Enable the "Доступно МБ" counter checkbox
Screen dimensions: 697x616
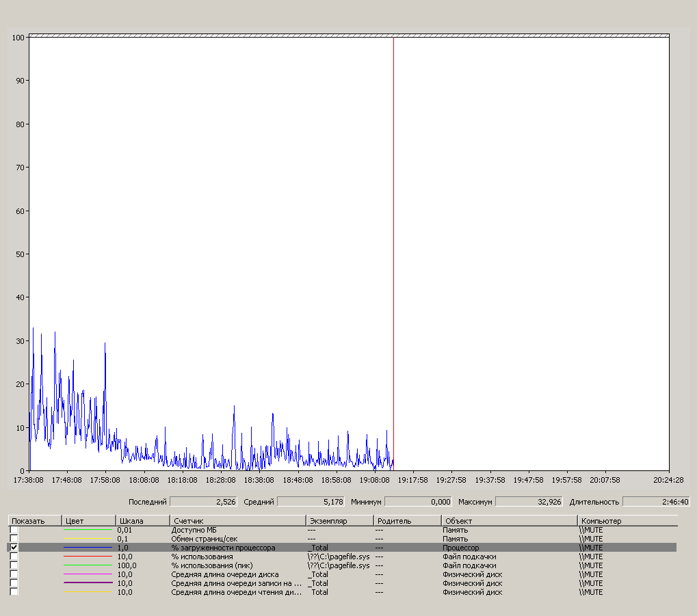pos(14,530)
